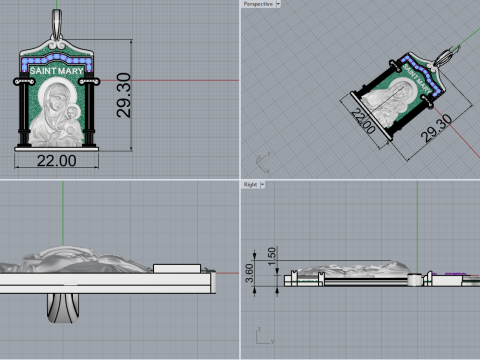Click the Right viewport title label
The width and height of the screenshot is (480, 360).
[250, 184]
